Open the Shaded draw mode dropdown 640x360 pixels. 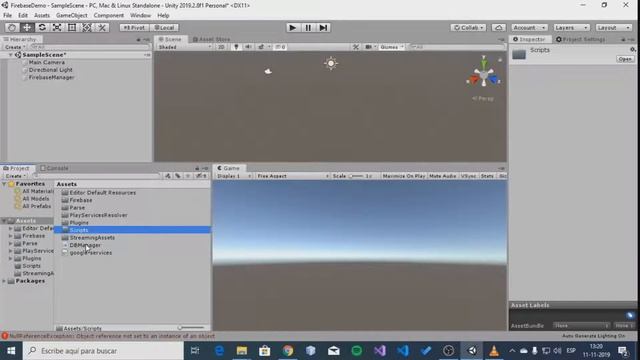click(x=184, y=47)
